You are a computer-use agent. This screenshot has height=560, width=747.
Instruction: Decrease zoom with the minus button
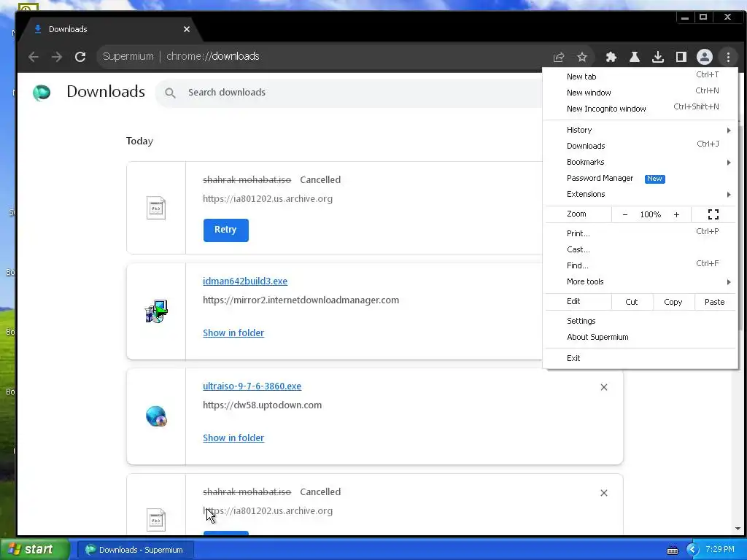coord(625,215)
